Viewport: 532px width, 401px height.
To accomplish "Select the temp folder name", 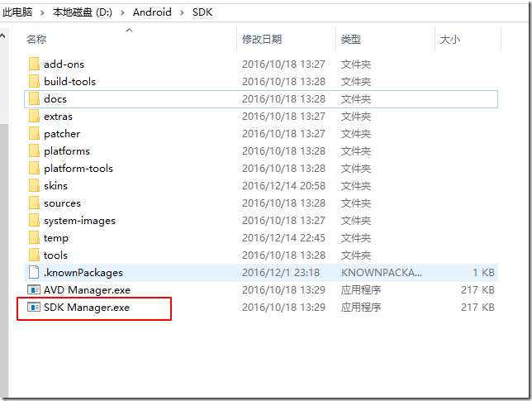I will (x=56, y=238).
